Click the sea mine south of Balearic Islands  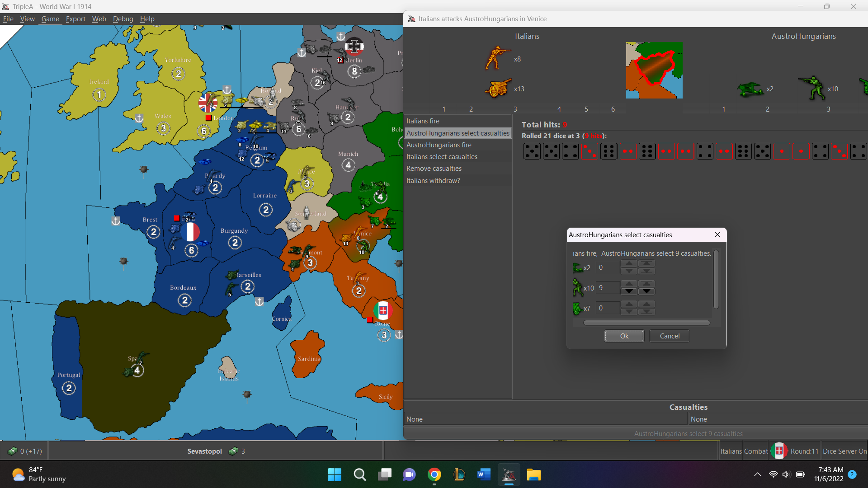tap(247, 395)
